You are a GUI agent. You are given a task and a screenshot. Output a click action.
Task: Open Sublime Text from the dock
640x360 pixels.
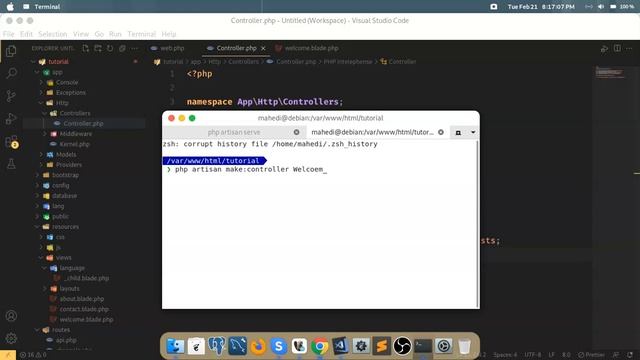(x=382, y=346)
